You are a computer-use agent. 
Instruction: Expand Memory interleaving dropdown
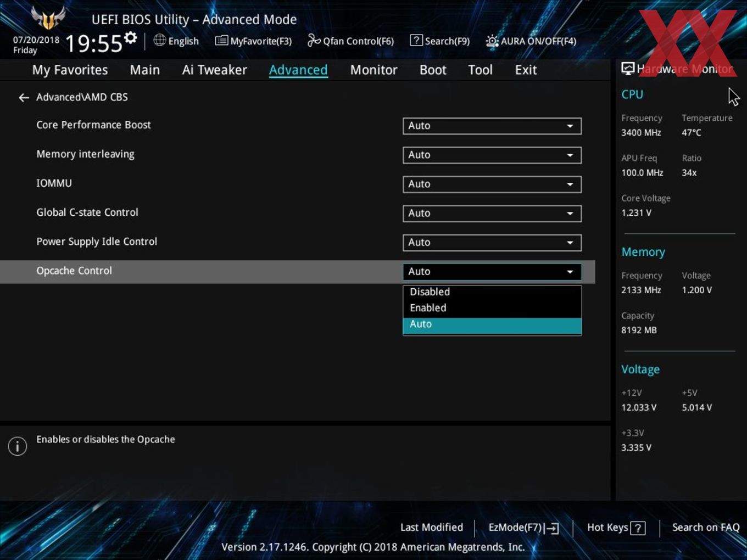492,155
